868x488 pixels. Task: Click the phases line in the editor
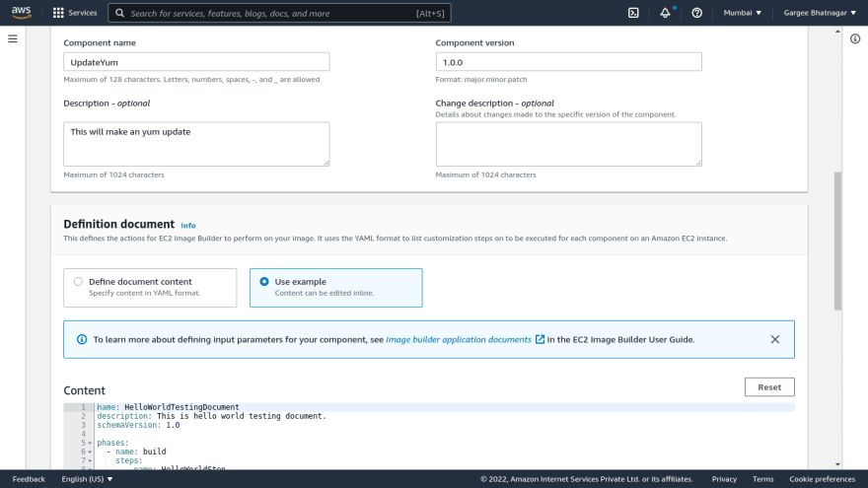point(112,443)
